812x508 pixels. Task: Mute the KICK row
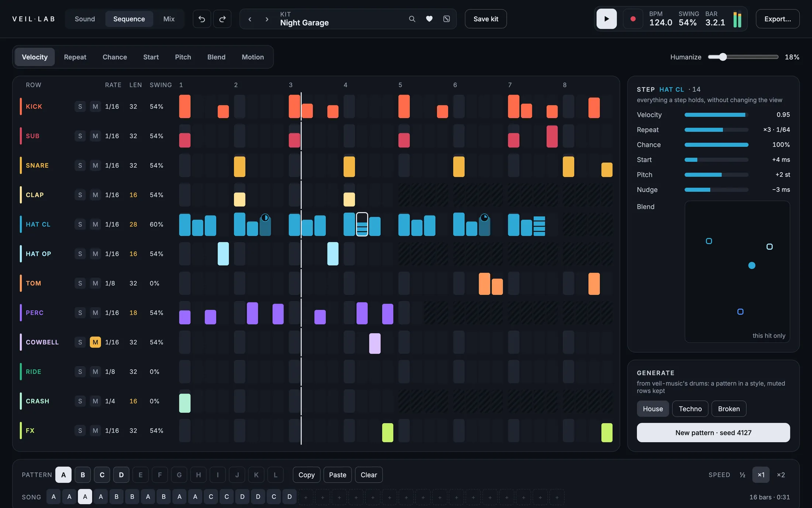(95, 106)
